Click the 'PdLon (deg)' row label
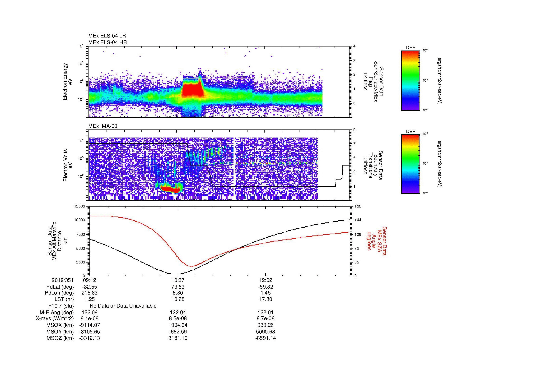Viewport: 555px width, 392px height. point(60,293)
